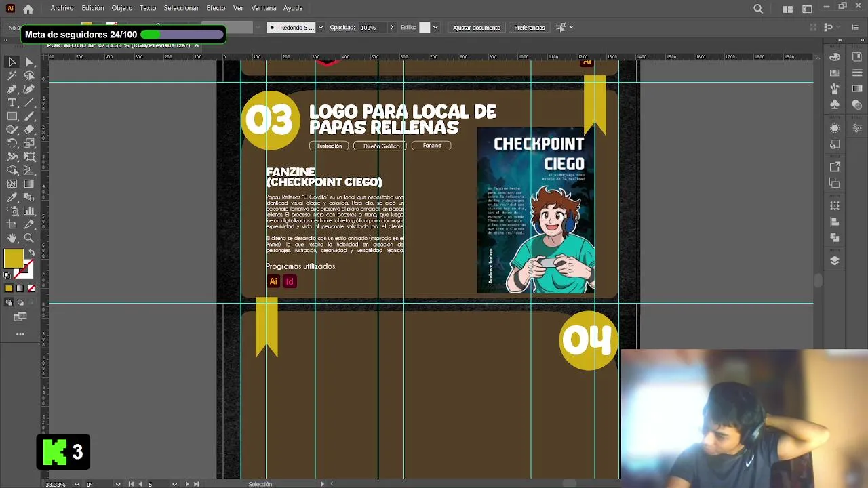The image size is (868, 488).
Task: Open the Efecto menu
Action: coord(216,8)
